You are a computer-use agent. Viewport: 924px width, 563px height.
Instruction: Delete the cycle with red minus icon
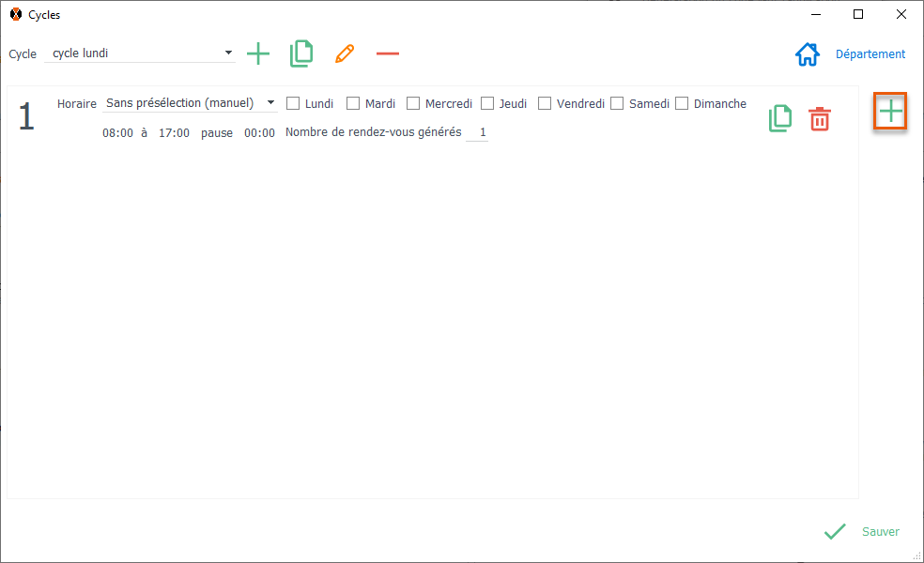388,53
